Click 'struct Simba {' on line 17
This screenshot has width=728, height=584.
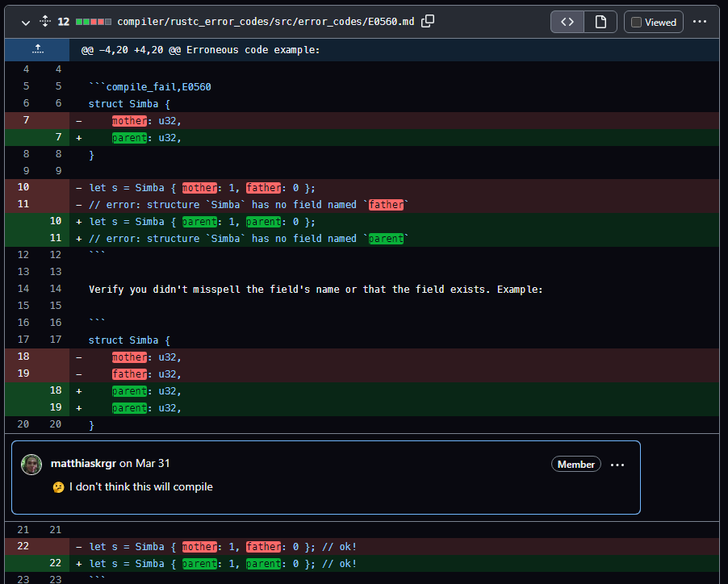coord(129,340)
